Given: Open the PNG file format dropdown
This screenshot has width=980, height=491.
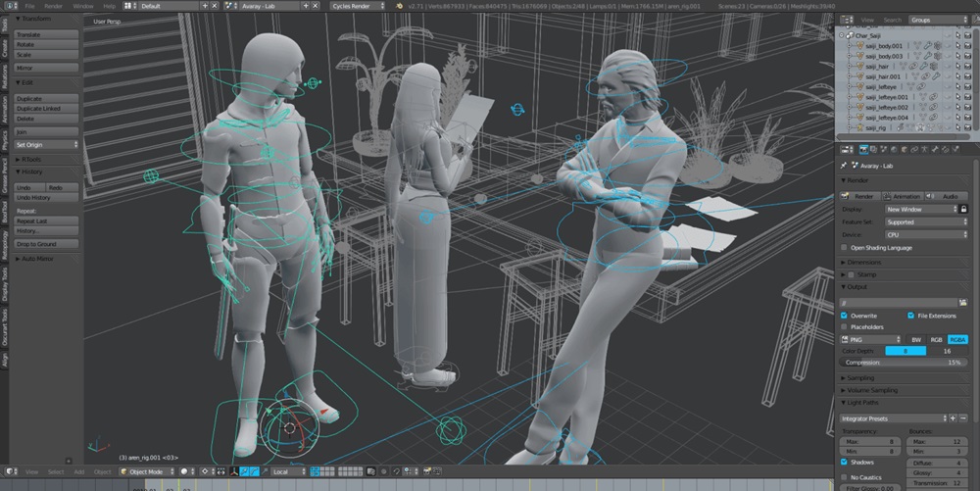Looking at the screenshot, I should click(x=871, y=339).
